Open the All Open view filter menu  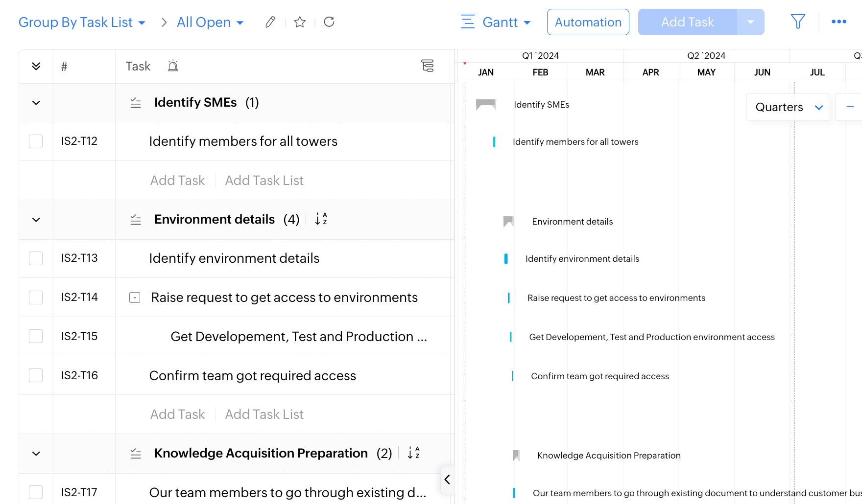pos(210,23)
